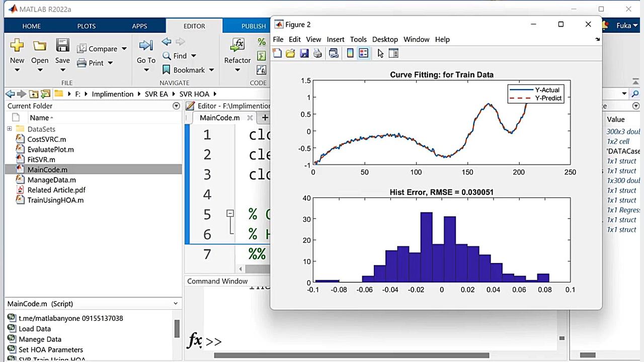644x362 pixels.
Task: Go up one folder level icon
Action: tap(33, 94)
